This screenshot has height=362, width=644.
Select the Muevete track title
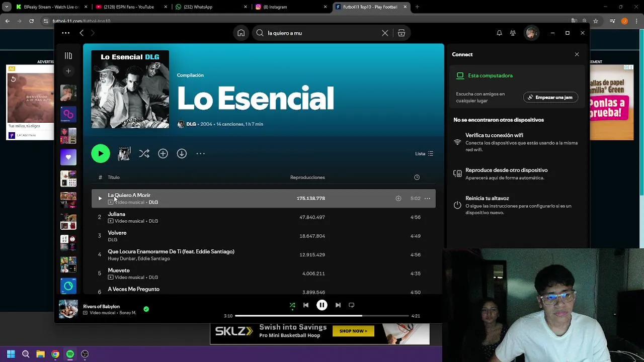tap(119, 270)
